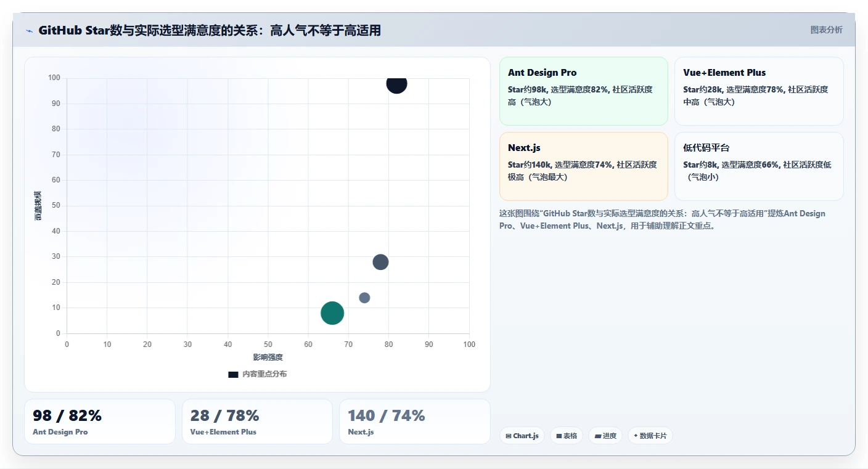Image resolution: width=868 pixels, height=469 pixels.
Task: Click the chart title heading text
Action: pyautogui.click(x=210, y=30)
